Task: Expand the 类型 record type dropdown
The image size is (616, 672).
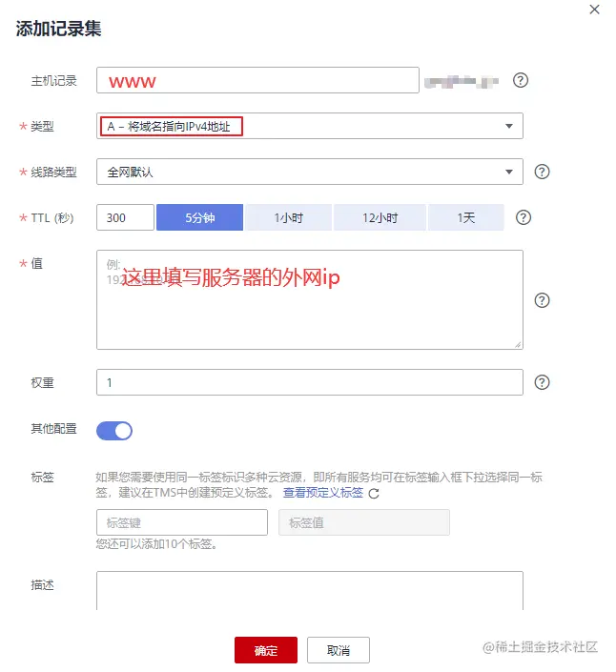Action: click(x=310, y=126)
